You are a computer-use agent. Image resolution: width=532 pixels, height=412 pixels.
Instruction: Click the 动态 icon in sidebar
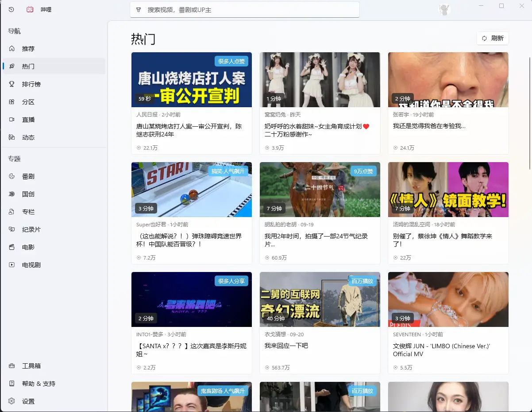tap(12, 137)
